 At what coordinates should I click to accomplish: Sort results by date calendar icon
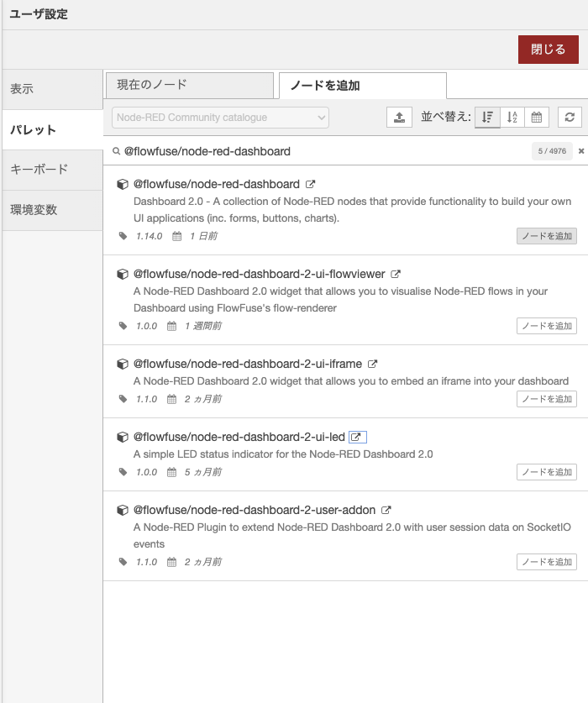(537, 118)
